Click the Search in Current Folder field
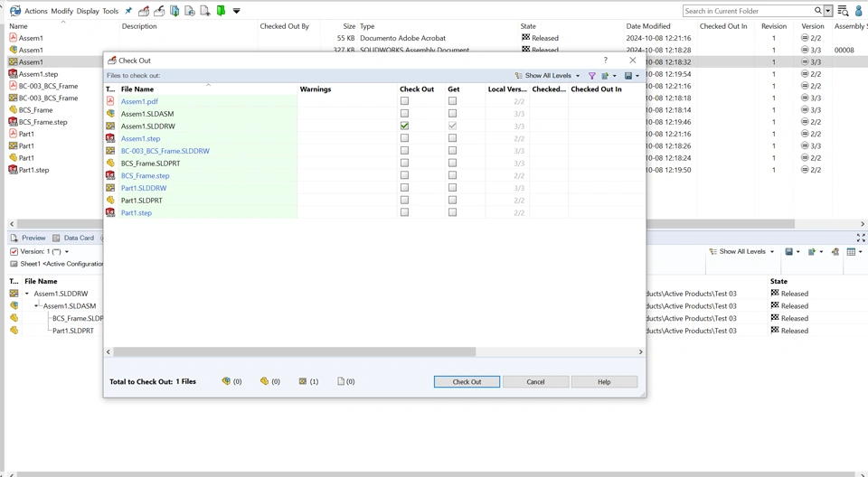868x477 pixels. [x=748, y=11]
